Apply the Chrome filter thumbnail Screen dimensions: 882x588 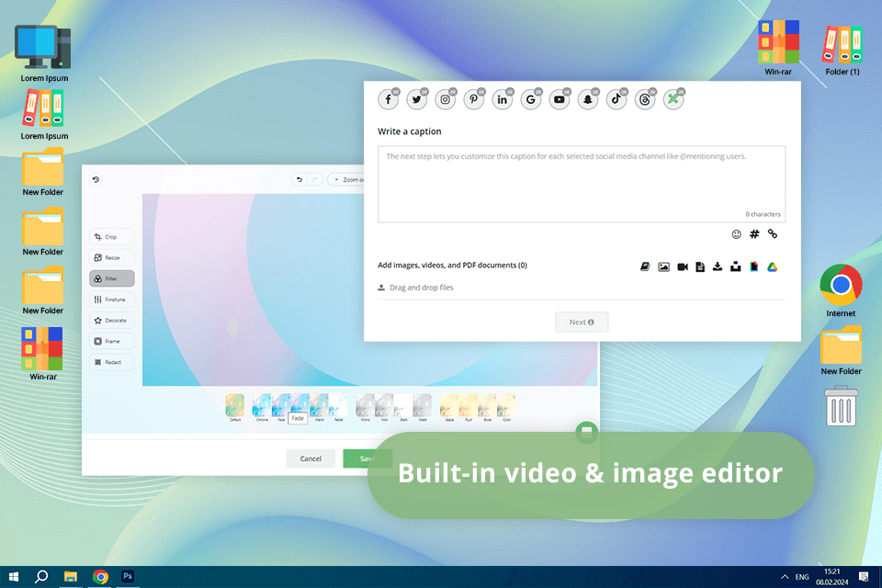(262, 407)
